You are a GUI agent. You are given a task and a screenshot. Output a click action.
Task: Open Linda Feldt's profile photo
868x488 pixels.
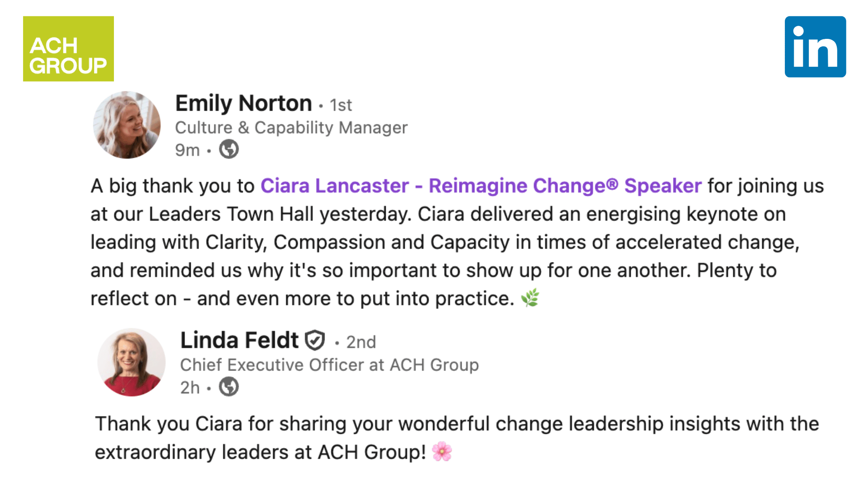pyautogui.click(x=132, y=362)
